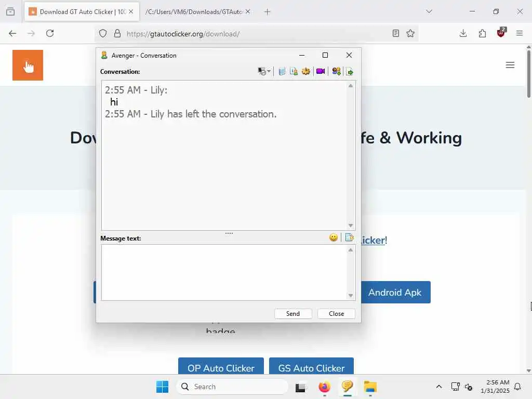Click Lily's "hi" message text
The width and height of the screenshot is (532, 399).
tap(114, 102)
